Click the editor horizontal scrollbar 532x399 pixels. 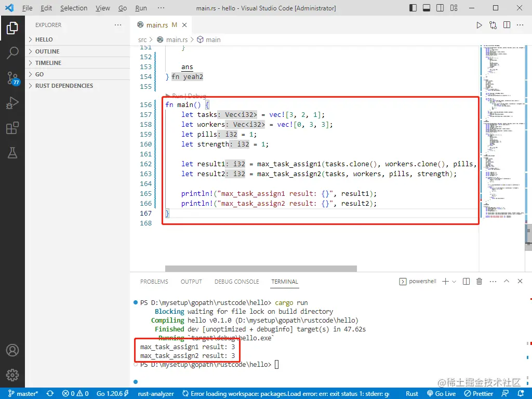pos(261,269)
